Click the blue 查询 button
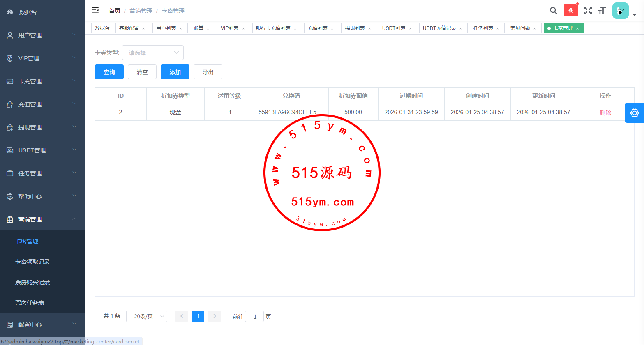The image size is (644, 345). [x=109, y=72]
